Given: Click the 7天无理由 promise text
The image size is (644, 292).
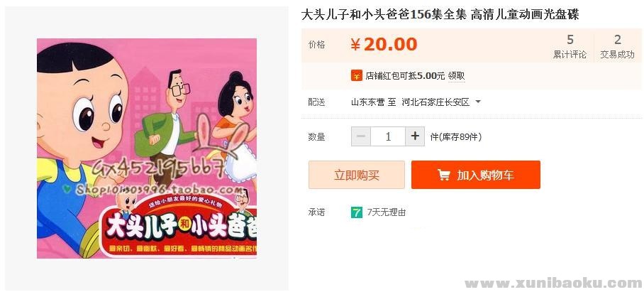Looking at the screenshot, I should coord(387,212).
